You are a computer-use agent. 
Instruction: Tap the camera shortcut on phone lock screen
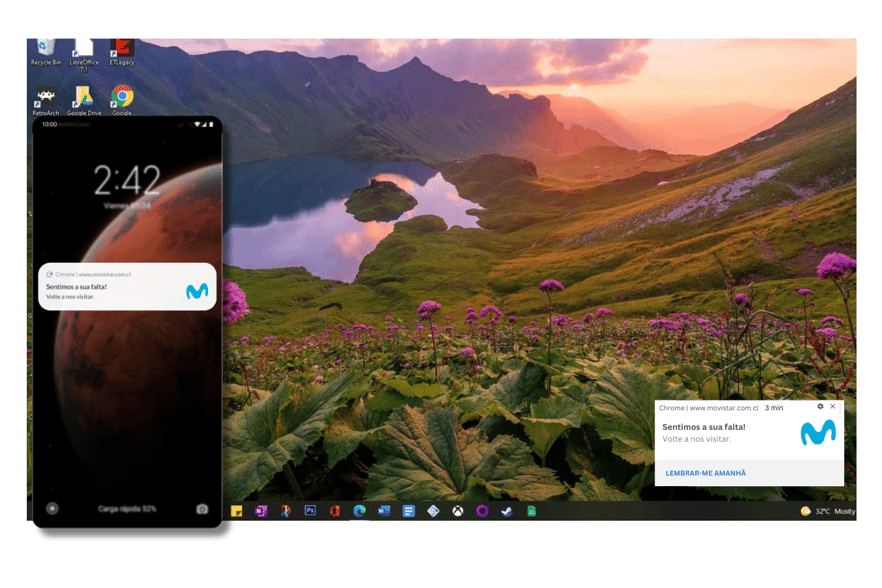(202, 509)
